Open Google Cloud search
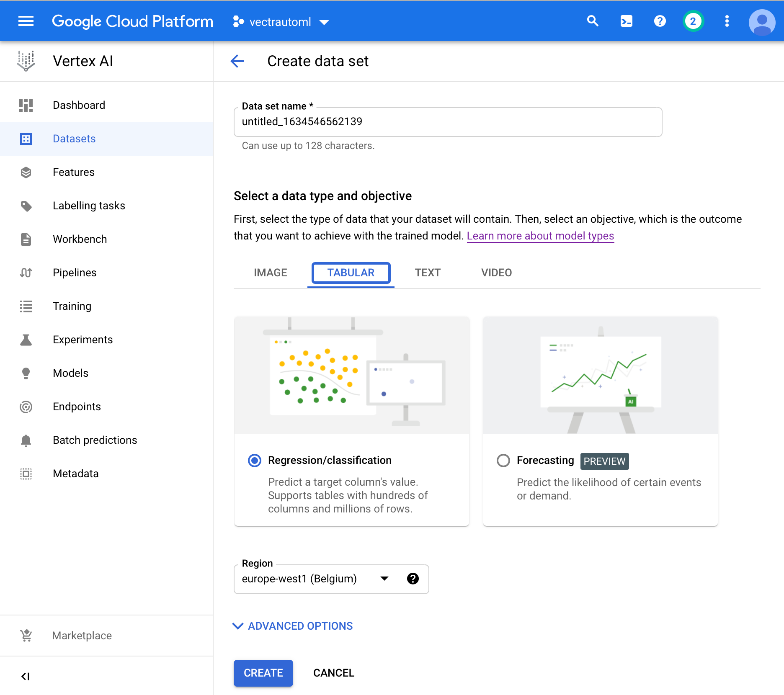Screen dimensions: 784x695 (593, 21)
